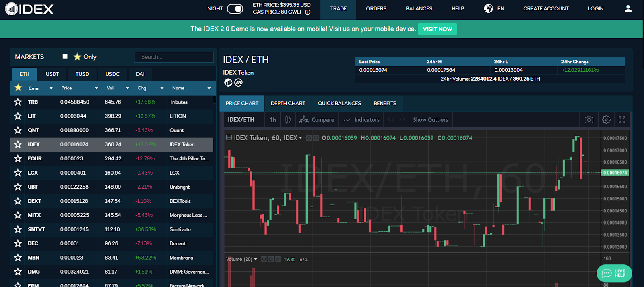Open the Volume indicator settings gear

271,260
